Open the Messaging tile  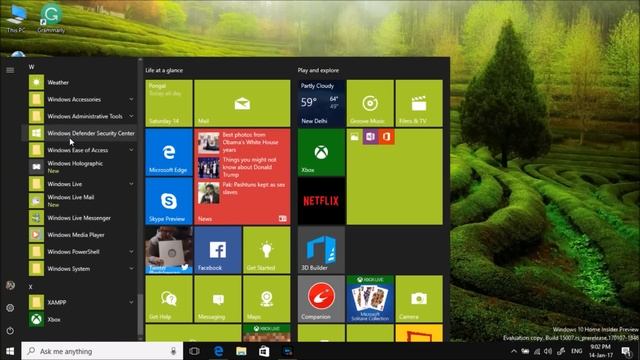click(x=218, y=299)
